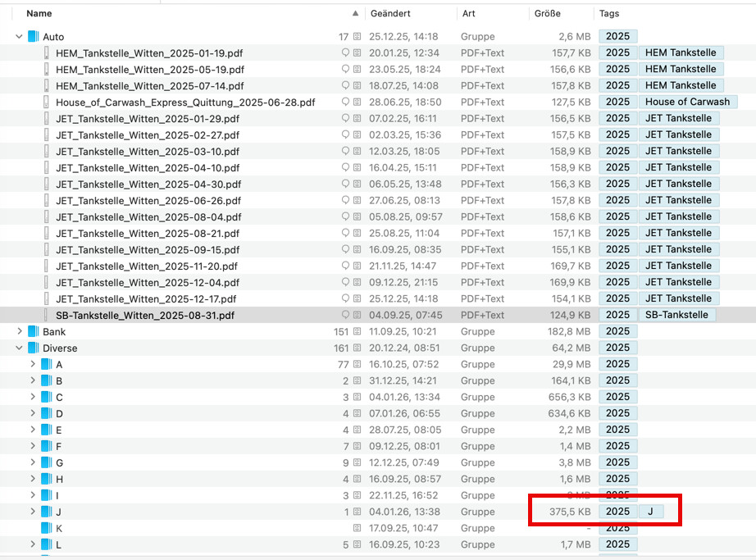The image size is (756, 560).
Task: Click the House of Carwash tag
Action: [687, 102]
